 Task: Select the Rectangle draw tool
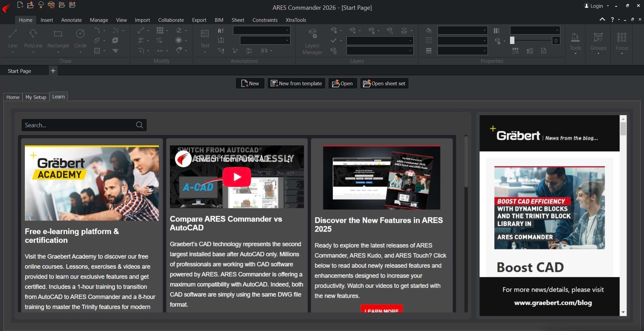[58, 39]
